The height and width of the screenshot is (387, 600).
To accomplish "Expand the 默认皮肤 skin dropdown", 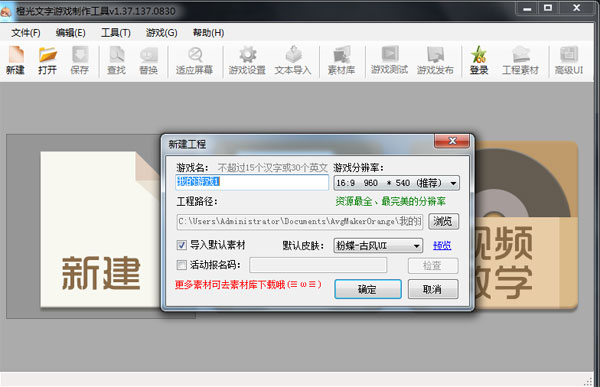I will tap(378, 246).
